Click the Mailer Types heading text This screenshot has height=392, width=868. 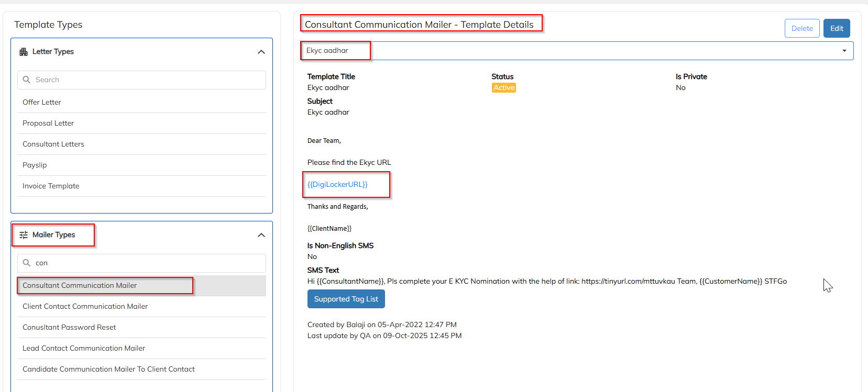tap(53, 234)
